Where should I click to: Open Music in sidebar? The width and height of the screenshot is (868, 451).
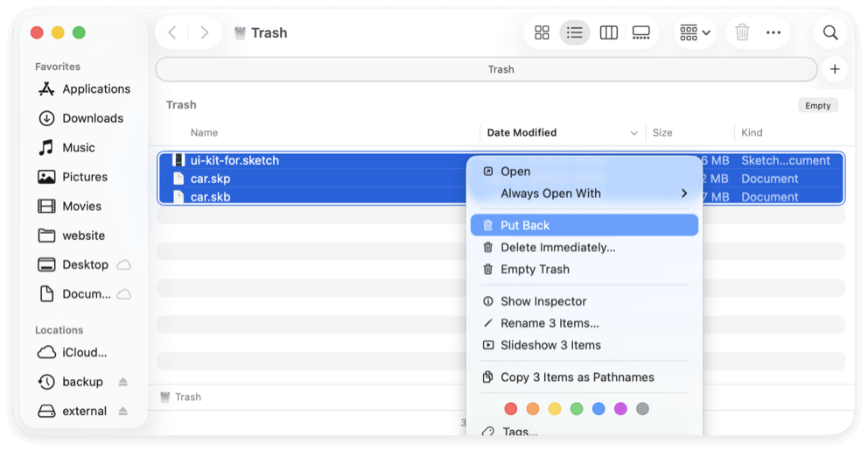click(x=67, y=147)
